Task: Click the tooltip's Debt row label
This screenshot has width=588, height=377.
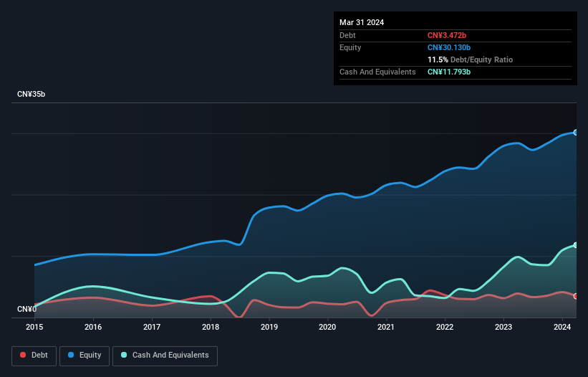Action: point(347,35)
